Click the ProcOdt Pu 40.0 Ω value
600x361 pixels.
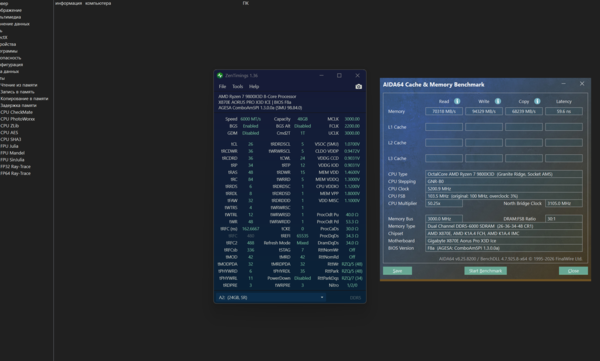click(352, 215)
